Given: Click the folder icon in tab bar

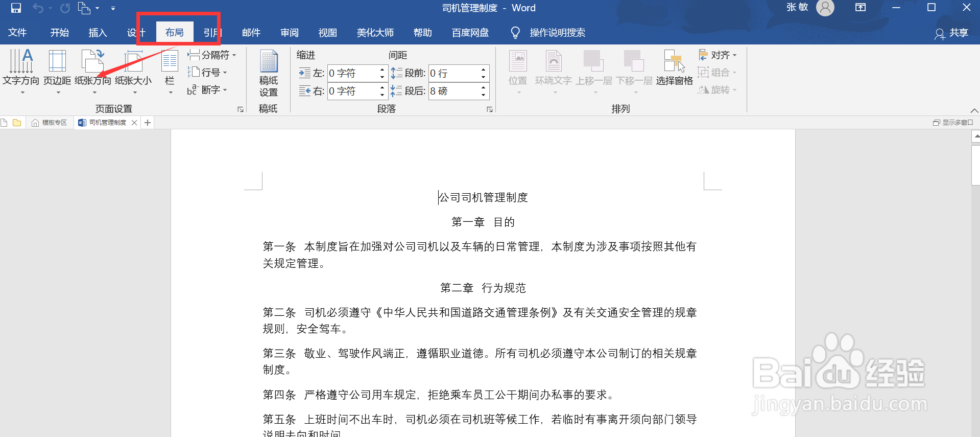Looking at the screenshot, I should point(17,123).
